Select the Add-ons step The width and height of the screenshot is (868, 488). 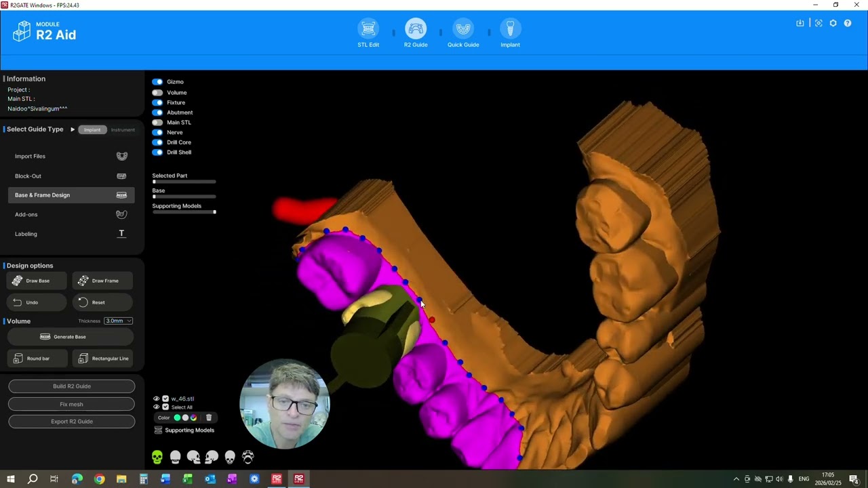coord(71,214)
